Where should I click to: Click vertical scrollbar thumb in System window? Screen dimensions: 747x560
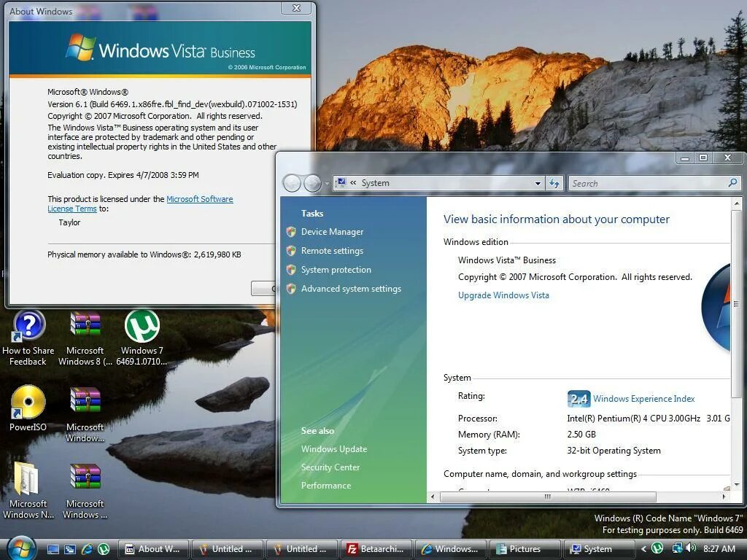(x=737, y=304)
